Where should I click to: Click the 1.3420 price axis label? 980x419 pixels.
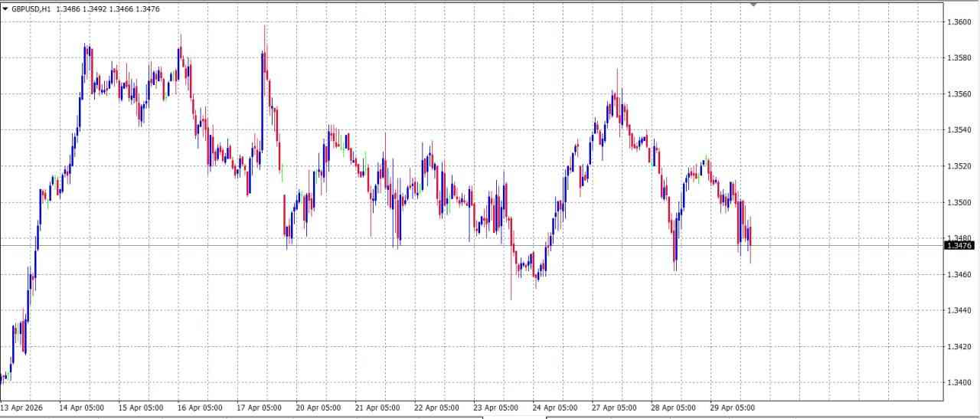click(x=959, y=346)
